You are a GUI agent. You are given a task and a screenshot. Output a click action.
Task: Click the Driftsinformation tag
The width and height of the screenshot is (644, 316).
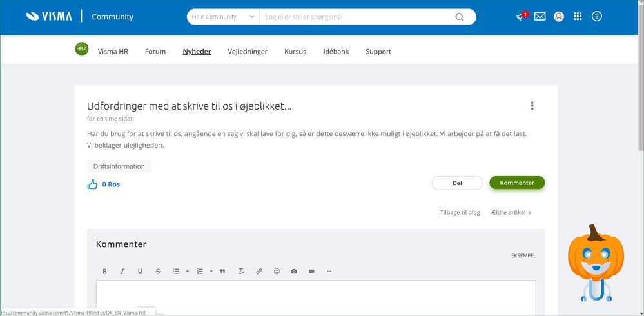click(x=119, y=166)
